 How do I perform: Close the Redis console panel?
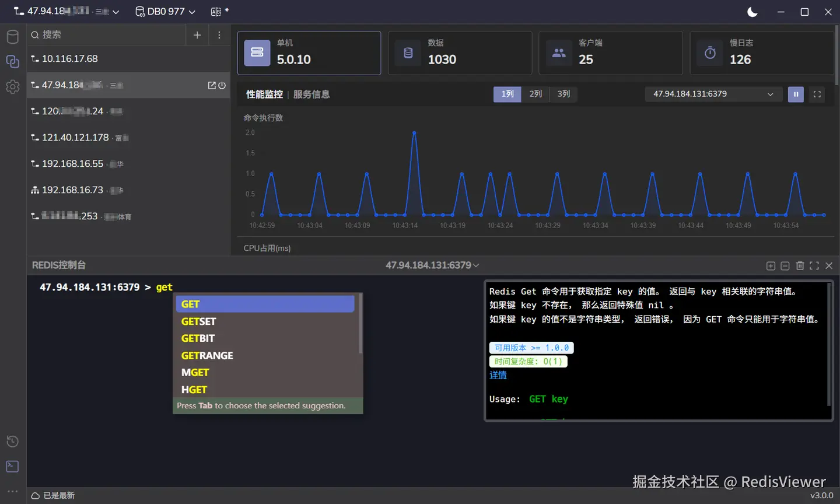pos(829,265)
